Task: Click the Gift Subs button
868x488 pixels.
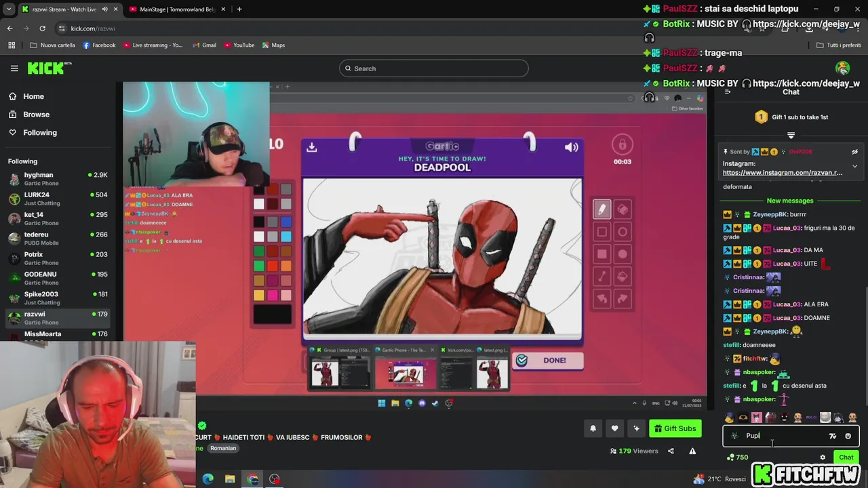Action: click(675, 428)
